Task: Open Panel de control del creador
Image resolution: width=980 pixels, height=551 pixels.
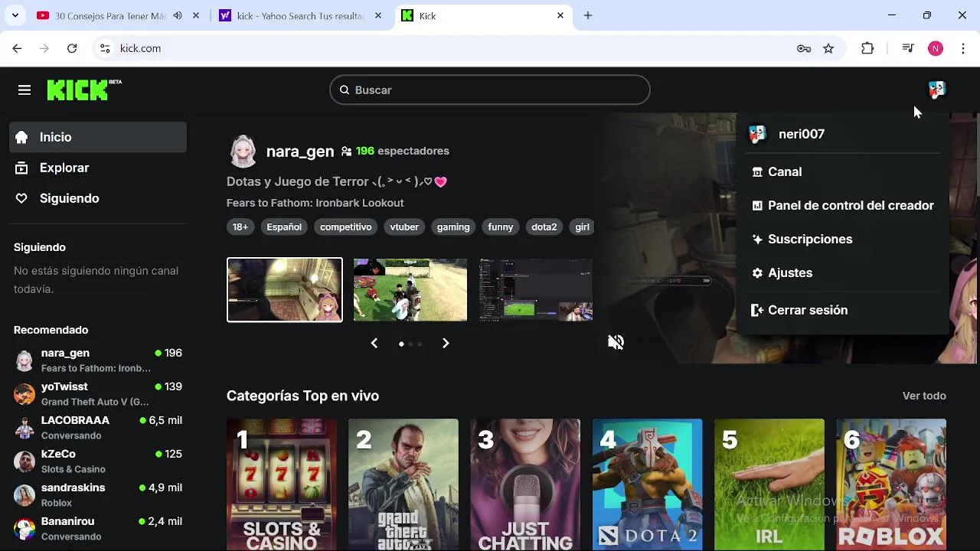Action: click(842, 206)
